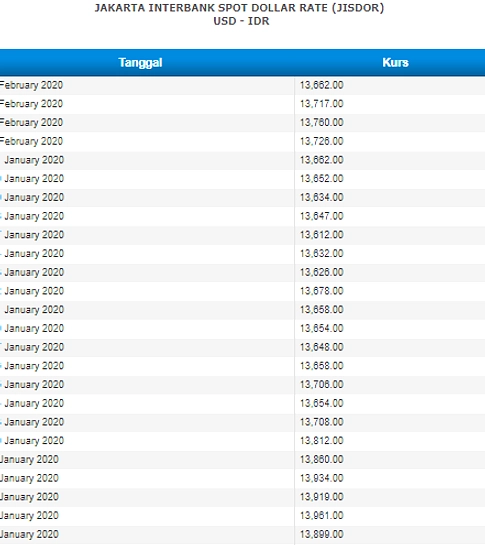The image size is (485, 545).
Task: Select the rate value 13,634.00
Action: pyautogui.click(x=322, y=197)
